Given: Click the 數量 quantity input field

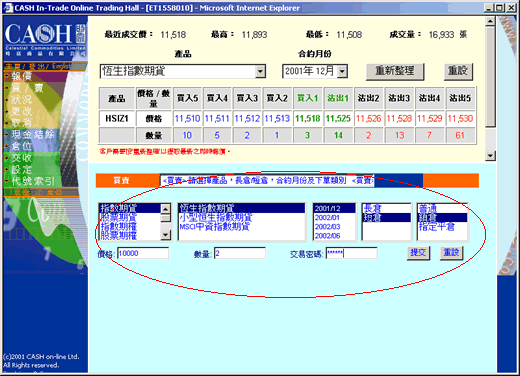Looking at the screenshot, I should coord(240,253).
